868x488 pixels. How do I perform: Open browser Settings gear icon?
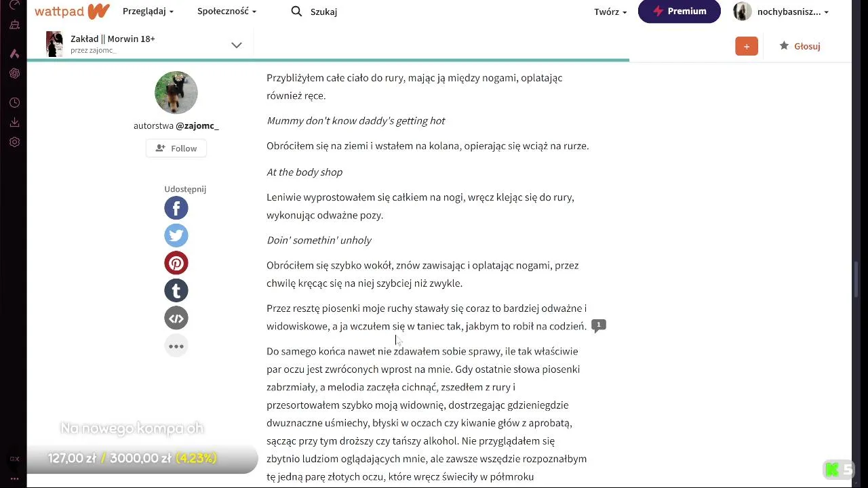click(x=15, y=142)
